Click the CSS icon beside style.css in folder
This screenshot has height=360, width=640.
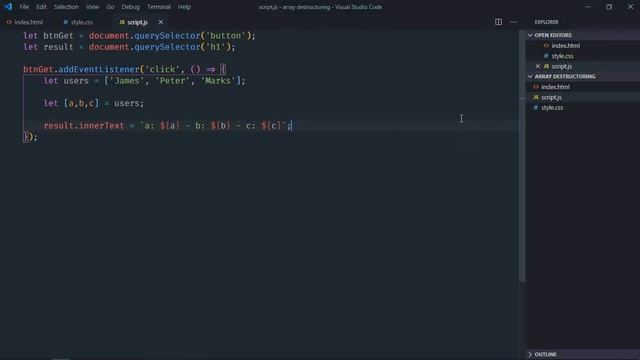pyautogui.click(x=536, y=108)
